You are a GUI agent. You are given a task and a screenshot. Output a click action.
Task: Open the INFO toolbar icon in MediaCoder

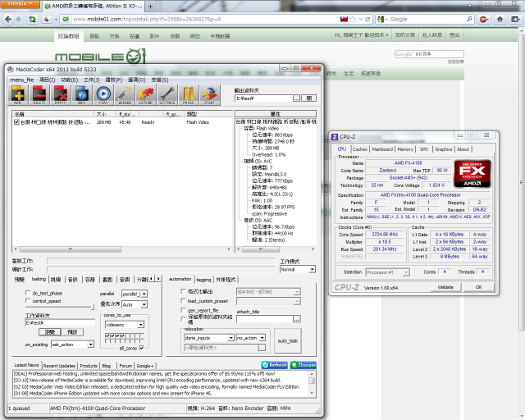(x=82, y=95)
